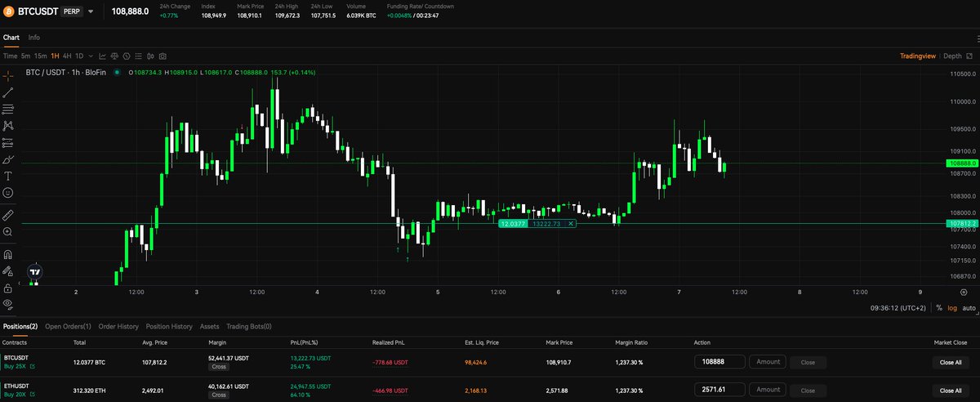Activate the zoom-in magnifier tool

point(8,232)
